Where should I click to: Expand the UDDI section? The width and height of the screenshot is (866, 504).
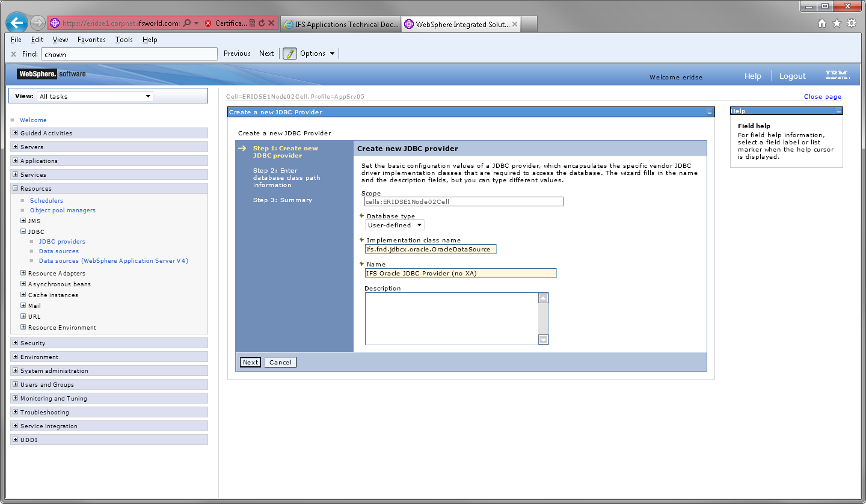(16, 440)
